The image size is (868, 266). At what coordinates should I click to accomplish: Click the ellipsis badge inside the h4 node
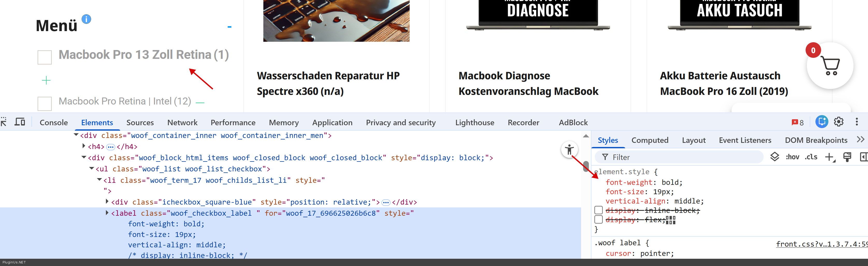click(x=111, y=147)
